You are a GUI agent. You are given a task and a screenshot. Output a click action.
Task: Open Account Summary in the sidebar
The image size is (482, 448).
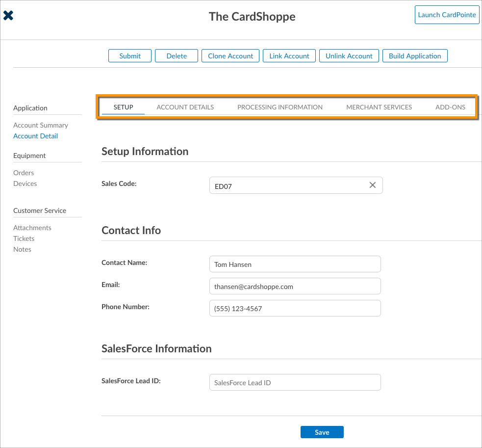[x=41, y=125]
